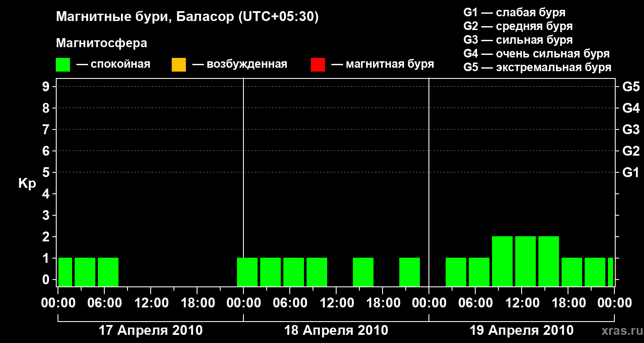Click the date label '18 Апреля 2010'
644x343 pixels.
[336, 331]
